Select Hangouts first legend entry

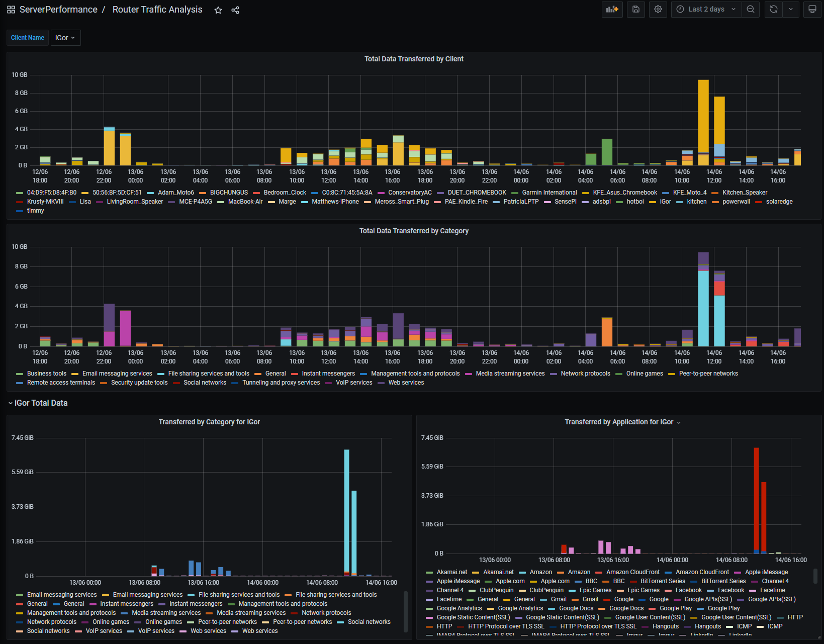665,626
